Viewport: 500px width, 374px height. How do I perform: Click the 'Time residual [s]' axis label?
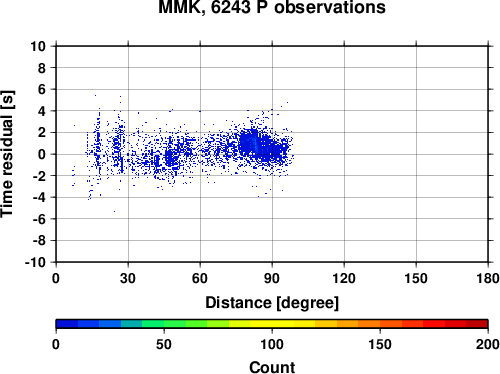7,154
